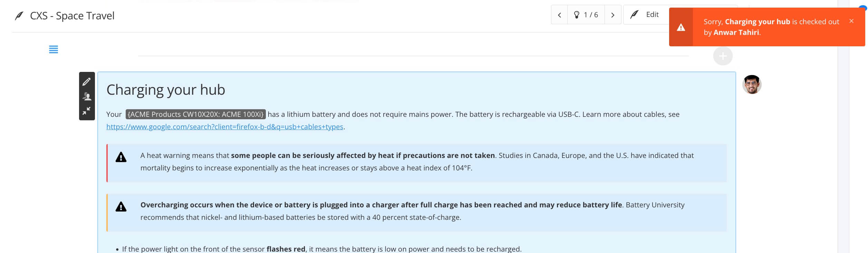
Task: Click the user avatar beside the component
Action: click(x=752, y=85)
